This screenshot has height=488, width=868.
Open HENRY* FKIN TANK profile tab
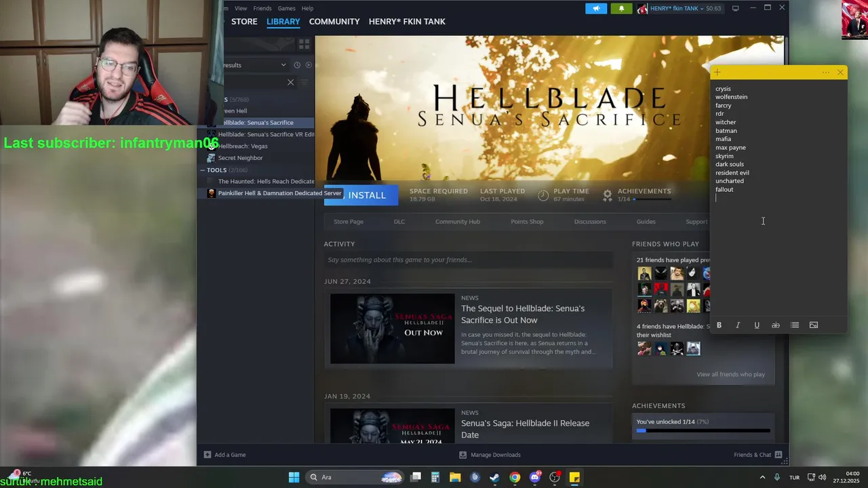tap(407, 22)
